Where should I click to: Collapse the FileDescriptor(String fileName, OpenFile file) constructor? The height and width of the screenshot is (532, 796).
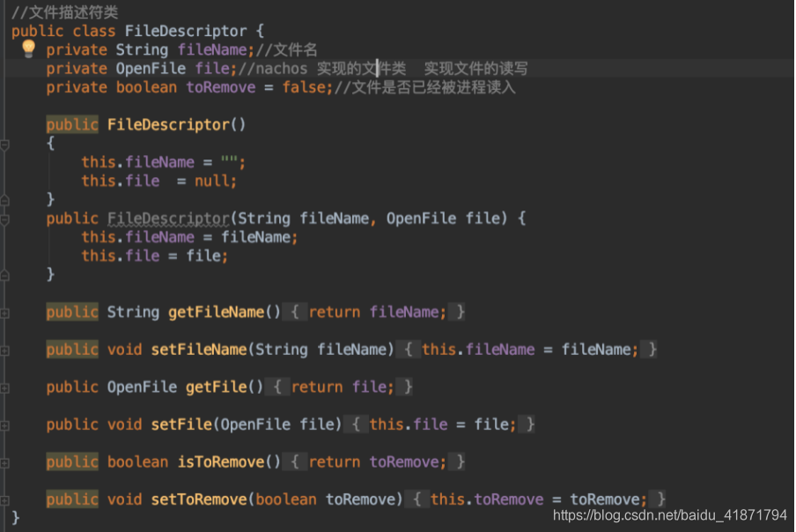(4, 220)
